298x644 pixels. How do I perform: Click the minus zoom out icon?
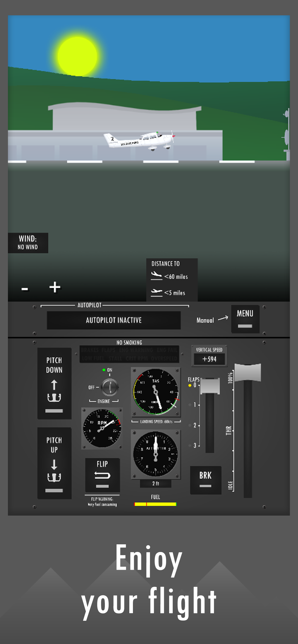(24, 289)
